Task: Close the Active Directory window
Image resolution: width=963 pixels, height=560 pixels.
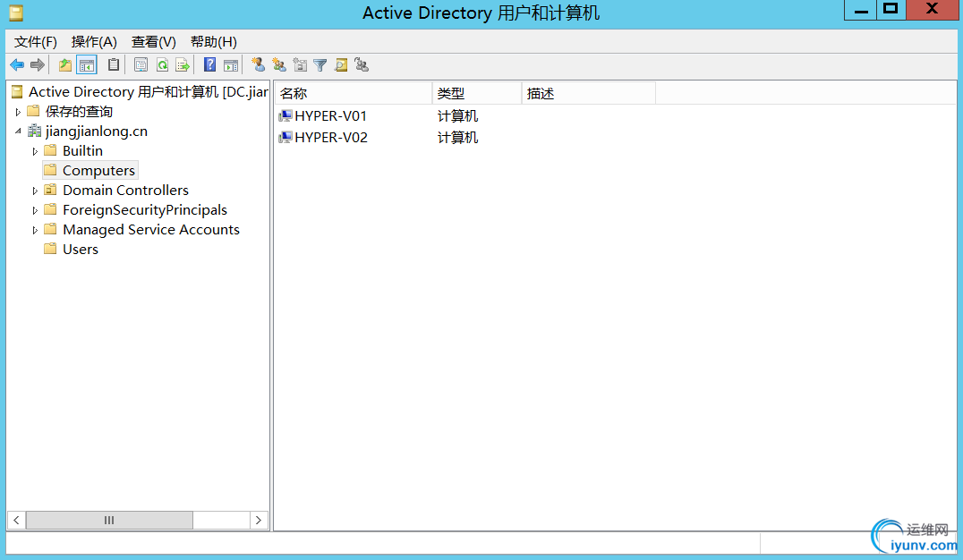Action: tap(933, 10)
